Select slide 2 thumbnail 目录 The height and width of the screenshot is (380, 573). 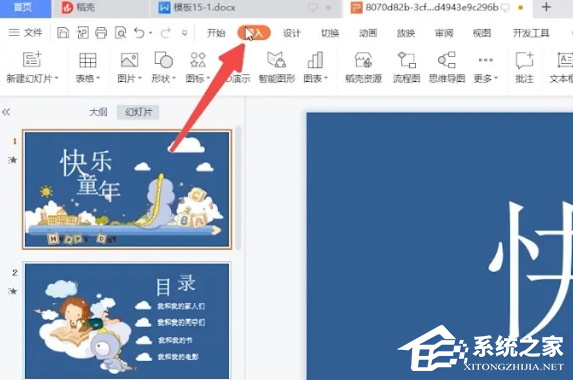click(x=127, y=321)
